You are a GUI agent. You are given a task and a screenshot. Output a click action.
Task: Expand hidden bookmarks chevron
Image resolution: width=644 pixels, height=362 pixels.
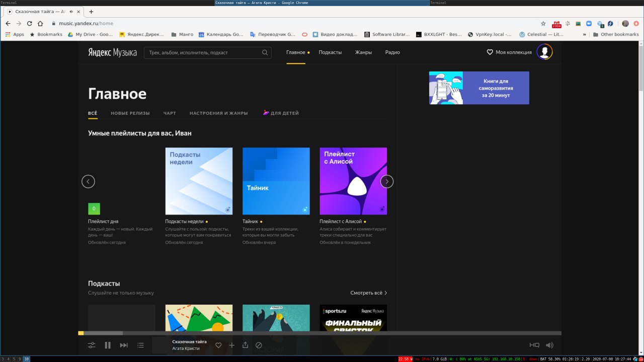pos(584,34)
